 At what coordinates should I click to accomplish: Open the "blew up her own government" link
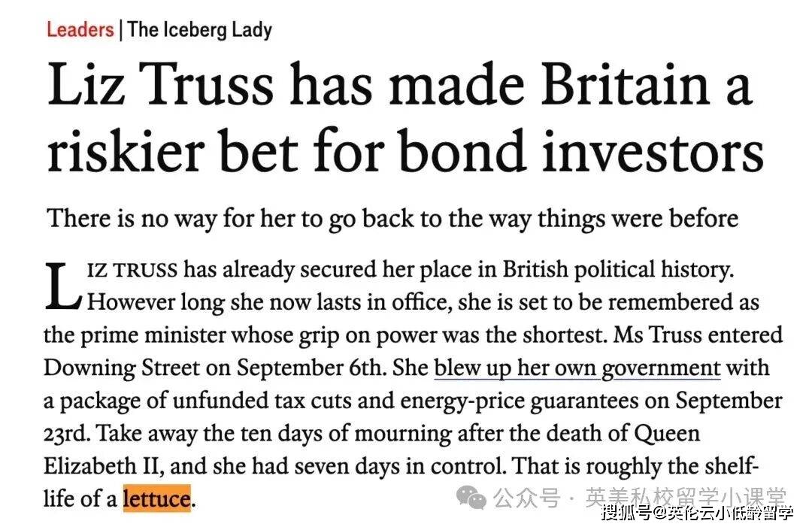click(x=577, y=368)
